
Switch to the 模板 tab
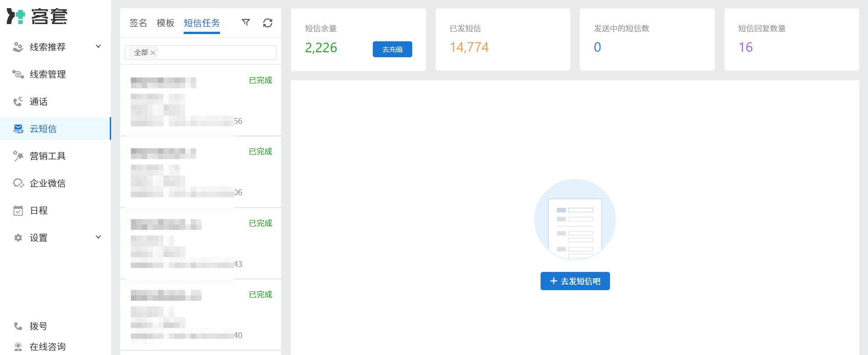pos(165,23)
